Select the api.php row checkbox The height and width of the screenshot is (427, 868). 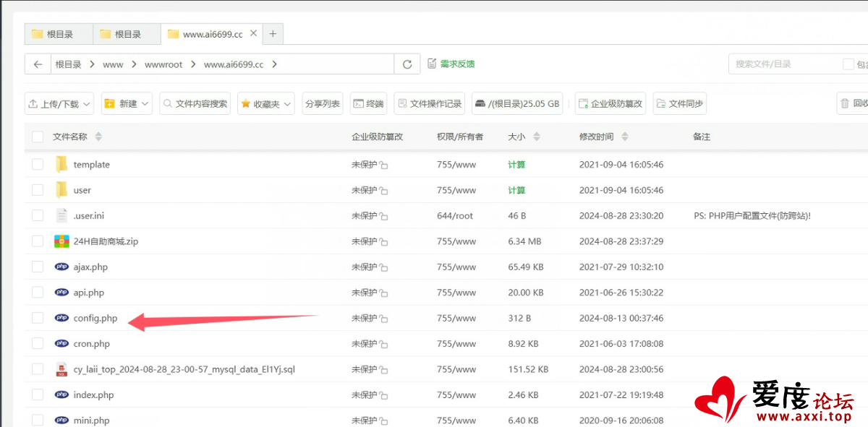(38, 293)
